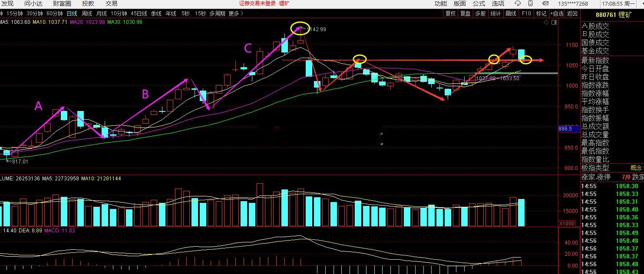The width and height of the screenshot is (644, 274).
Task: Expand the 更多 periods list
Action: pos(236,13)
